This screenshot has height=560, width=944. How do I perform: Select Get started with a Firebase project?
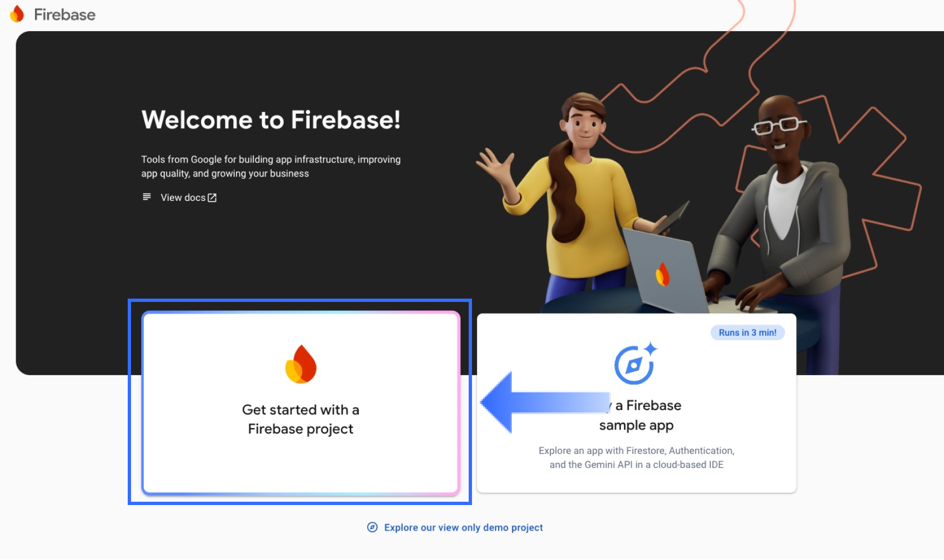click(300, 402)
